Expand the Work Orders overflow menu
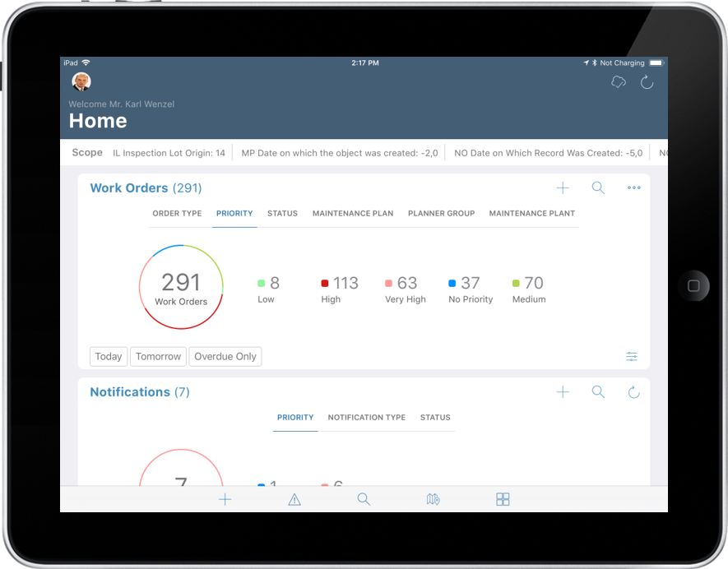The image size is (728, 569). coord(633,187)
